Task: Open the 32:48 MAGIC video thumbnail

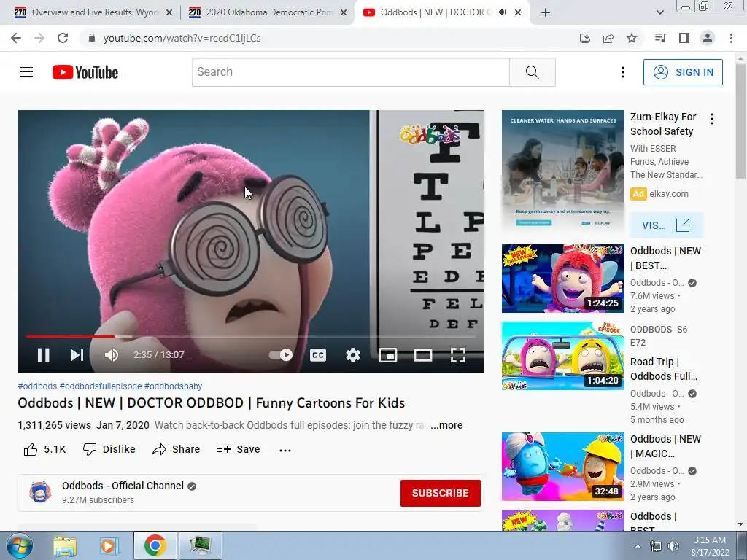Action: (562, 466)
